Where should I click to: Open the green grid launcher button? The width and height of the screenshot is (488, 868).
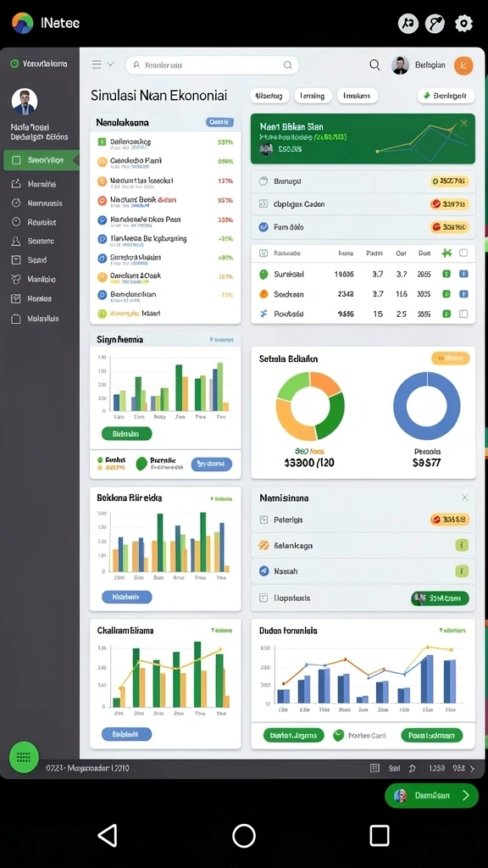click(x=24, y=757)
